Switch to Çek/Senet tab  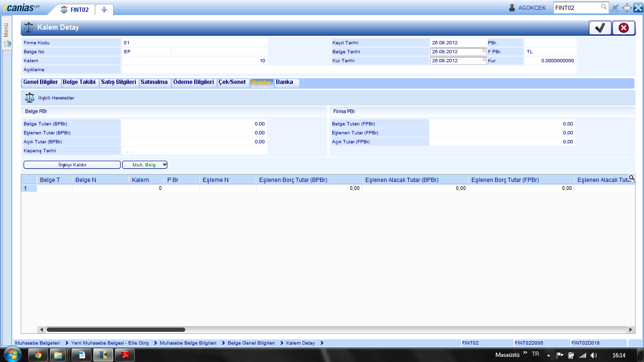232,82
